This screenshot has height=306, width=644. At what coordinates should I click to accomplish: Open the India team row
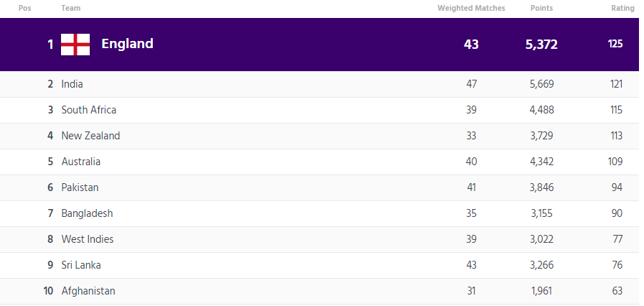[x=72, y=84]
